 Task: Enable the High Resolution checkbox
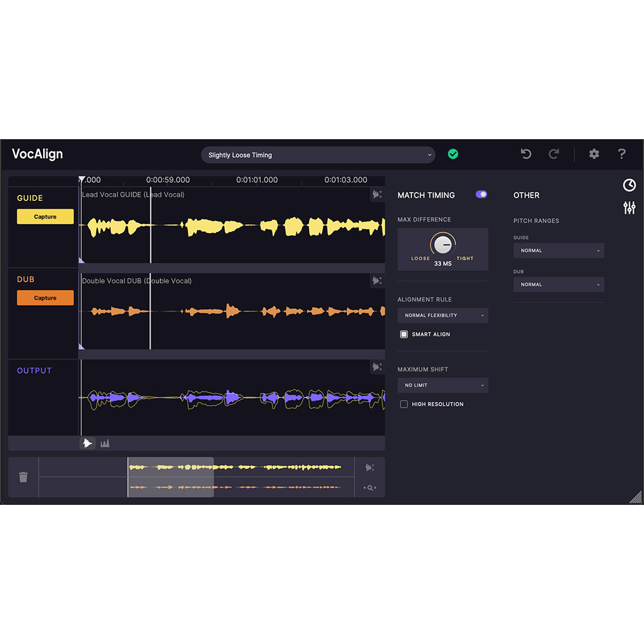(x=404, y=404)
